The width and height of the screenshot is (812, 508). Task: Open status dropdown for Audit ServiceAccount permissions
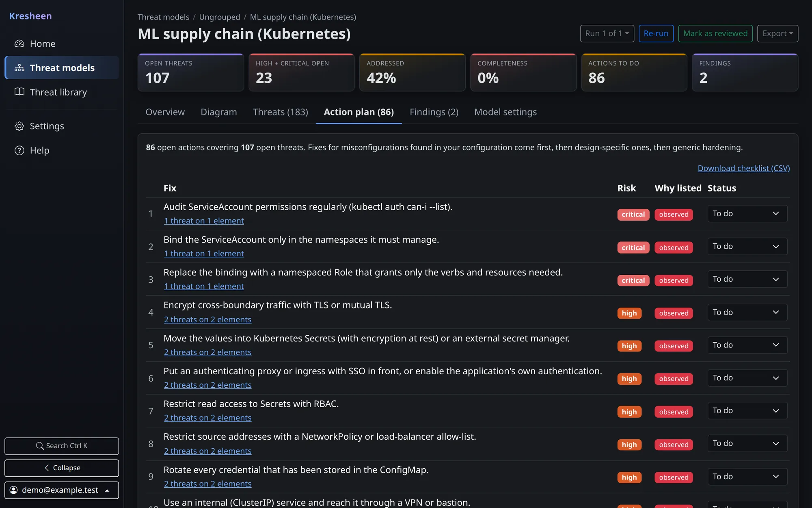pos(747,213)
